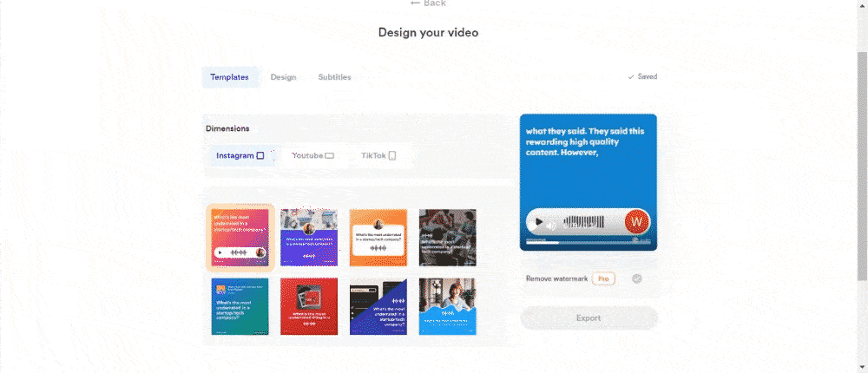The image size is (868, 373).
Task: Toggle the Remove watermark switch
Action: coord(636,279)
